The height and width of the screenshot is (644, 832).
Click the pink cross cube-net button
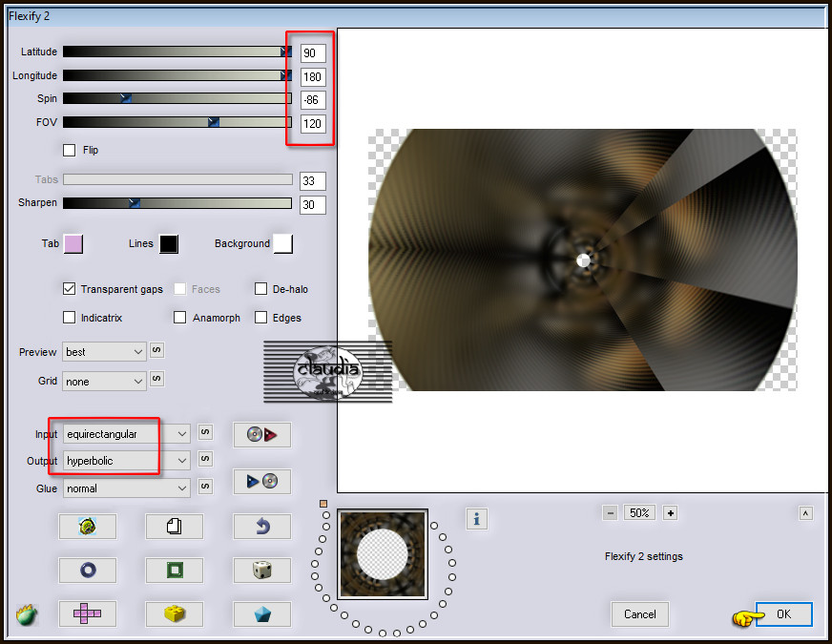pos(88,614)
